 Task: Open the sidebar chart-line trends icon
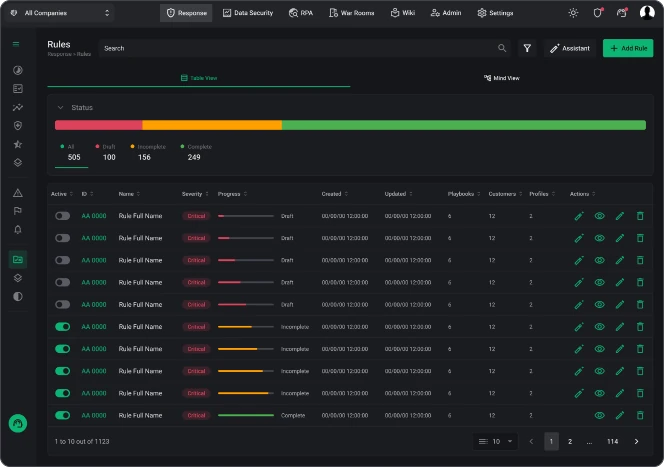18,108
